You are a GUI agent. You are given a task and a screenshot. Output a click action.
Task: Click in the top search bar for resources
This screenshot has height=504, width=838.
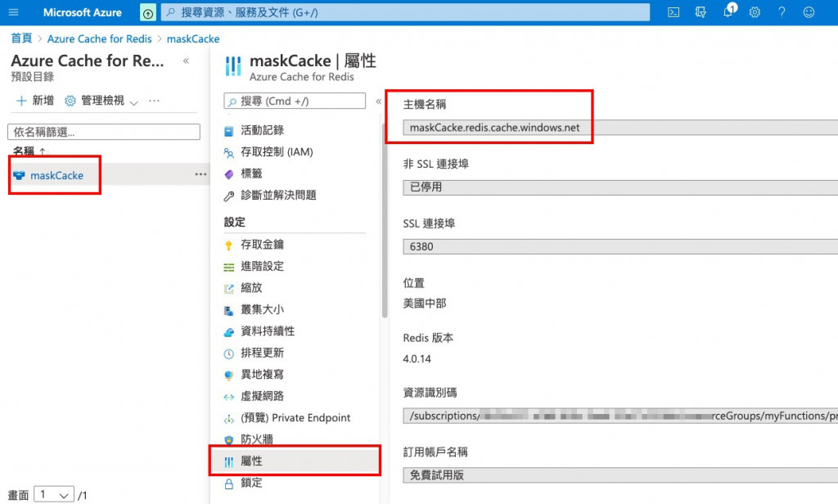click(x=406, y=12)
